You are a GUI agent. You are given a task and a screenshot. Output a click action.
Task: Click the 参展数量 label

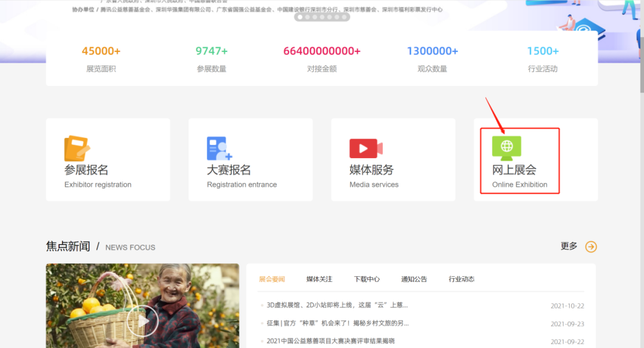pos(212,69)
